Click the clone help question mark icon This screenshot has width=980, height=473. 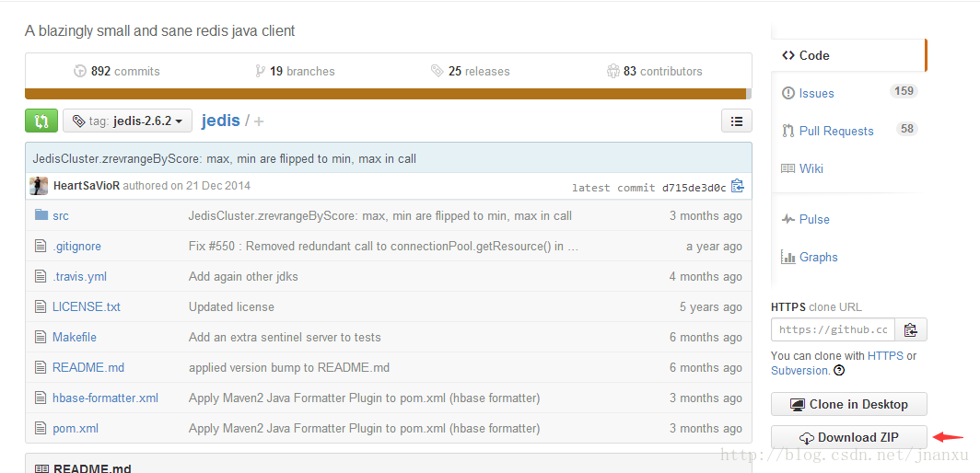pos(839,370)
